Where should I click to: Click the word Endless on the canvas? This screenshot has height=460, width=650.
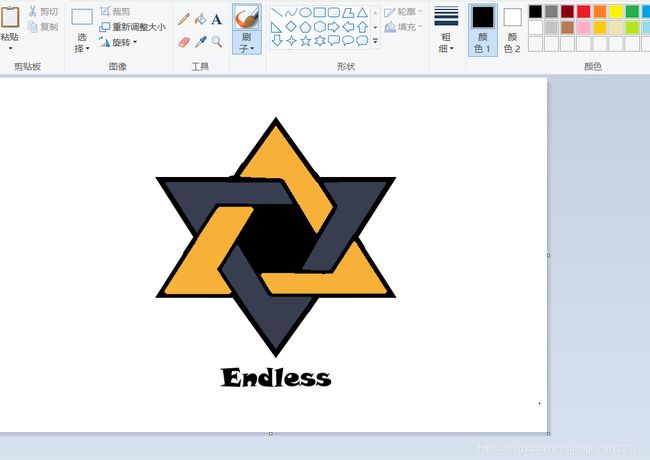275,378
